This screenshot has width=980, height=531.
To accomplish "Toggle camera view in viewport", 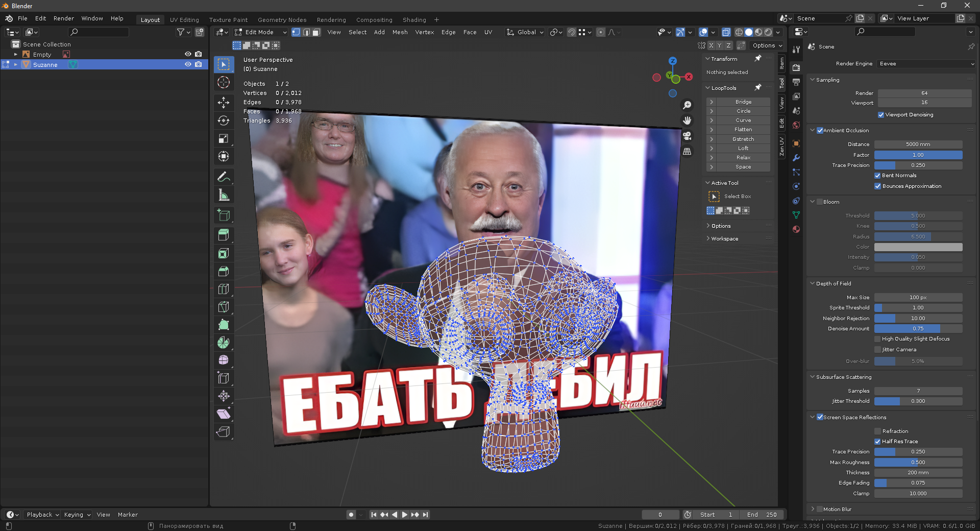I will pyautogui.click(x=688, y=136).
